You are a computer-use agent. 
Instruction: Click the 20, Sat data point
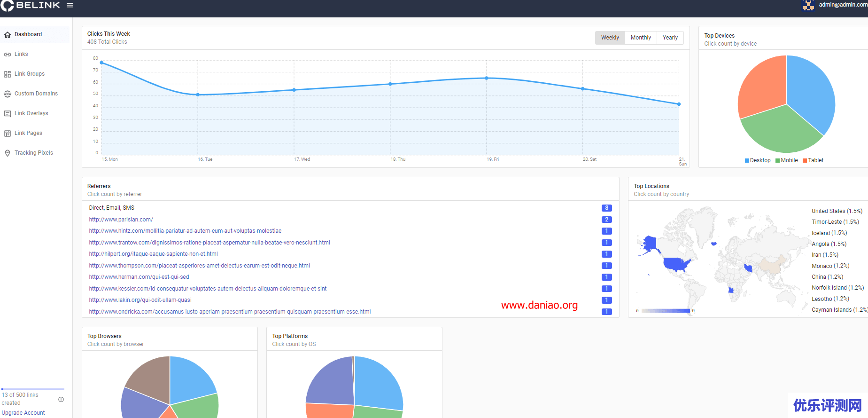click(583, 89)
